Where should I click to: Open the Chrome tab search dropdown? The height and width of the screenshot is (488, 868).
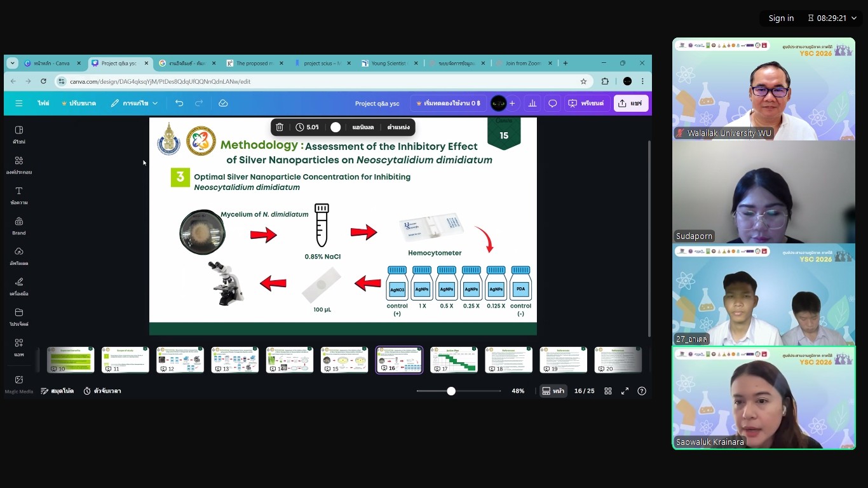[13, 63]
